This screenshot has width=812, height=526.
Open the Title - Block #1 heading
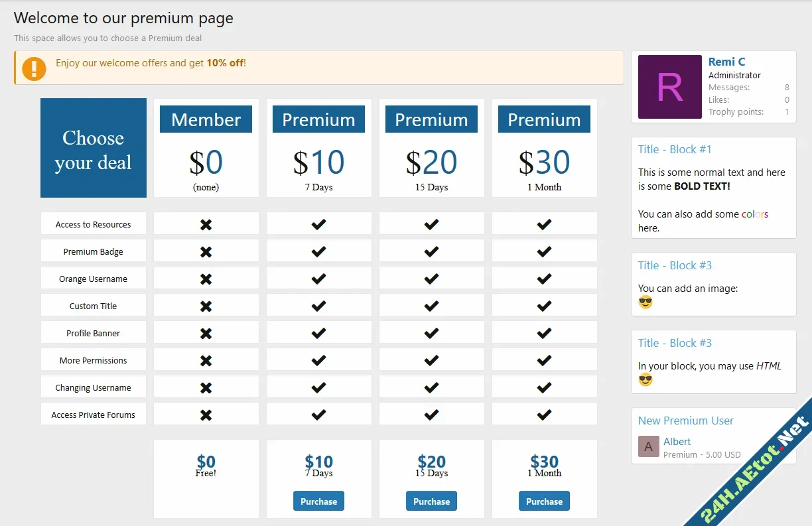tap(675, 149)
